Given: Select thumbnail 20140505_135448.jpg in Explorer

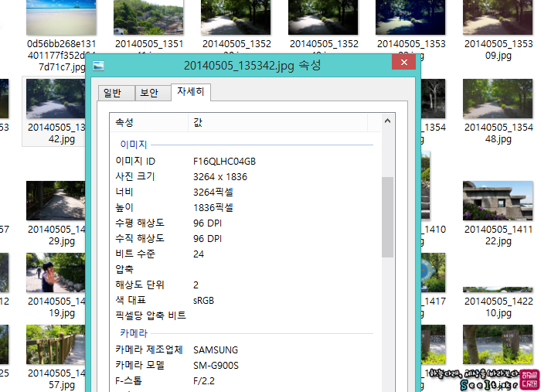Looking at the screenshot, I should (x=498, y=99).
